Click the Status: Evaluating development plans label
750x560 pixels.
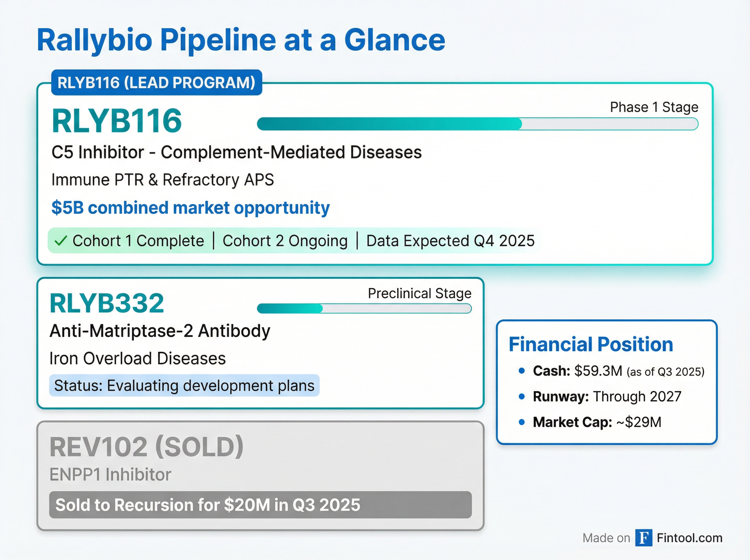[184, 386]
